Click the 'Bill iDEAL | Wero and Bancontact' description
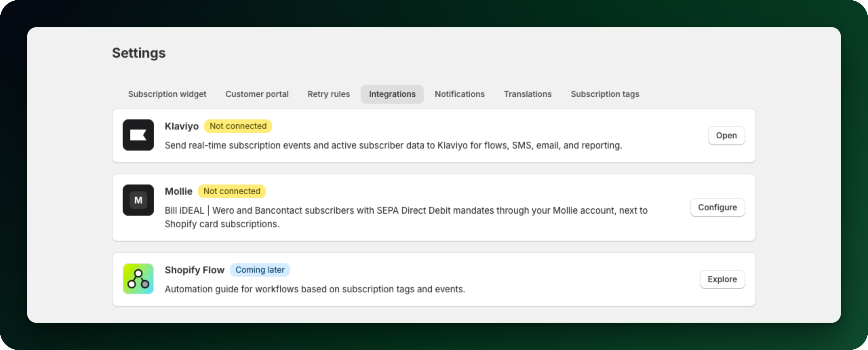Image resolution: width=868 pixels, height=350 pixels. (406, 217)
